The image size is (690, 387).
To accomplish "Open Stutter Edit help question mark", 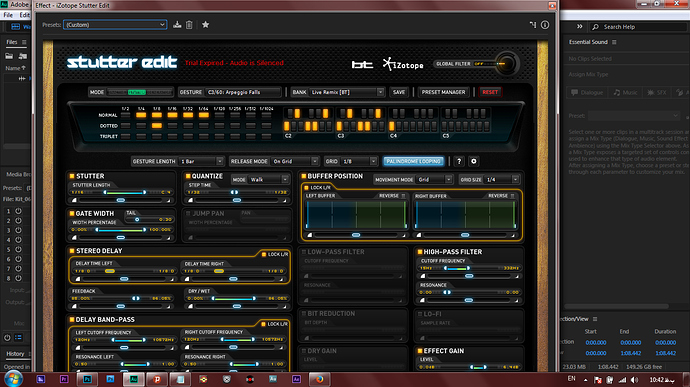I will point(459,161).
